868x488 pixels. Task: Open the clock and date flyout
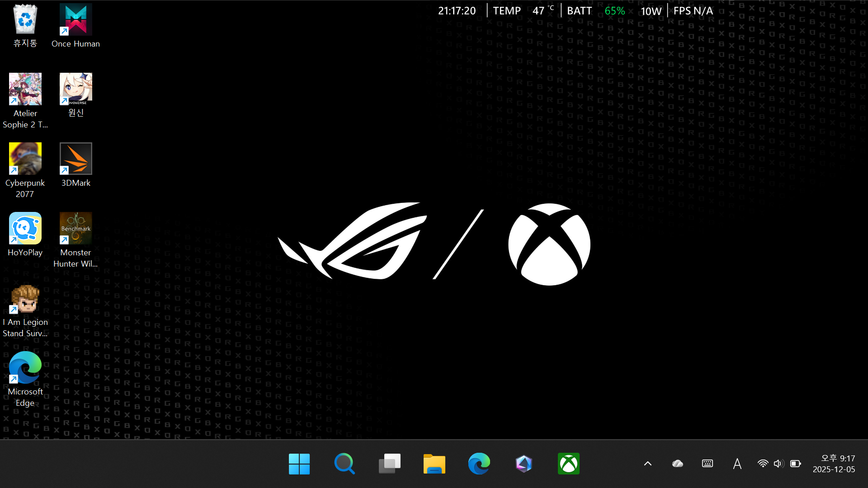pos(834,464)
